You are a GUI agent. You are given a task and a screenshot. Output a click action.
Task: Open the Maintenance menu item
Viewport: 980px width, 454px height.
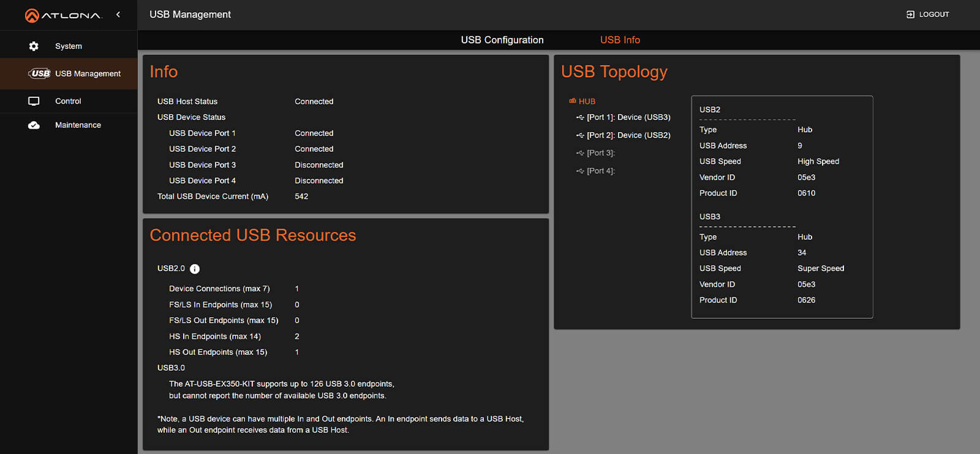click(78, 125)
